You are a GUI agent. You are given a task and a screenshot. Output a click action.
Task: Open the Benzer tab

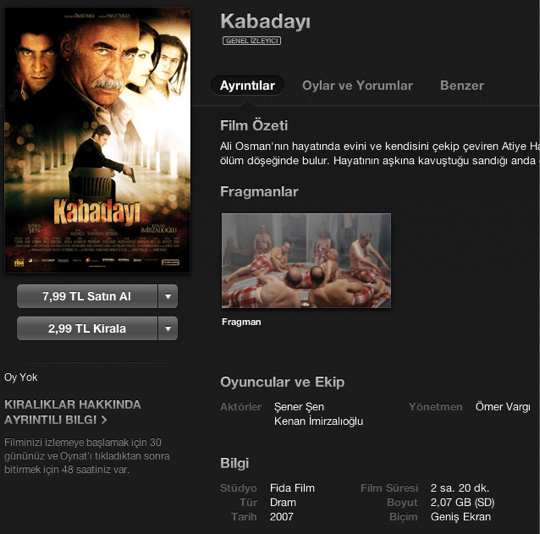(462, 85)
